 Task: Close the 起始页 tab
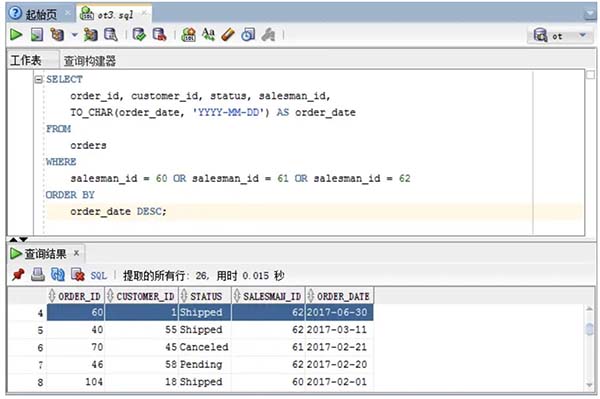[x=67, y=13]
